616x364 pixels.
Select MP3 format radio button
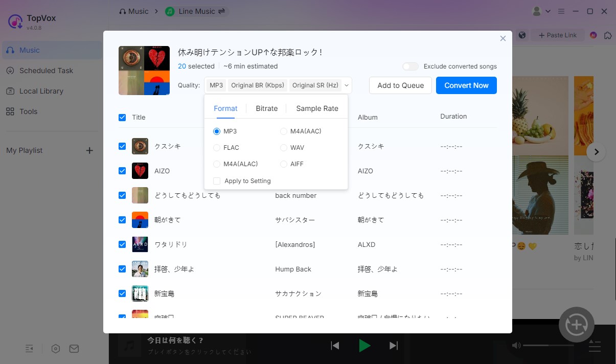(x=217, y=131)
